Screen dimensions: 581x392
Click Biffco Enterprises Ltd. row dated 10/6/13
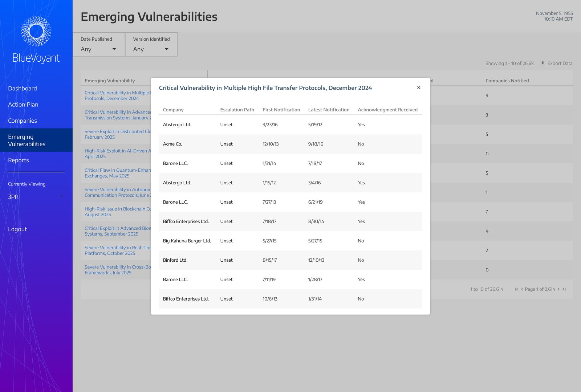[290, 299]
